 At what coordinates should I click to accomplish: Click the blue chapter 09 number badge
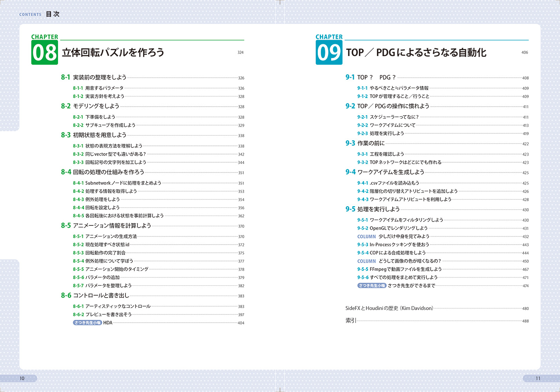pyautogui.click(x=329, y=53)
